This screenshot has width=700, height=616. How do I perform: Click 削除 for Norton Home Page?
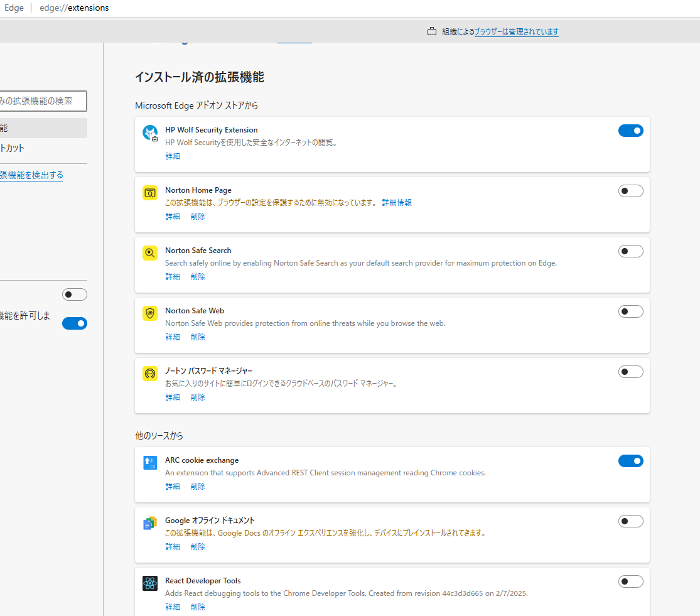coord(198,217)
